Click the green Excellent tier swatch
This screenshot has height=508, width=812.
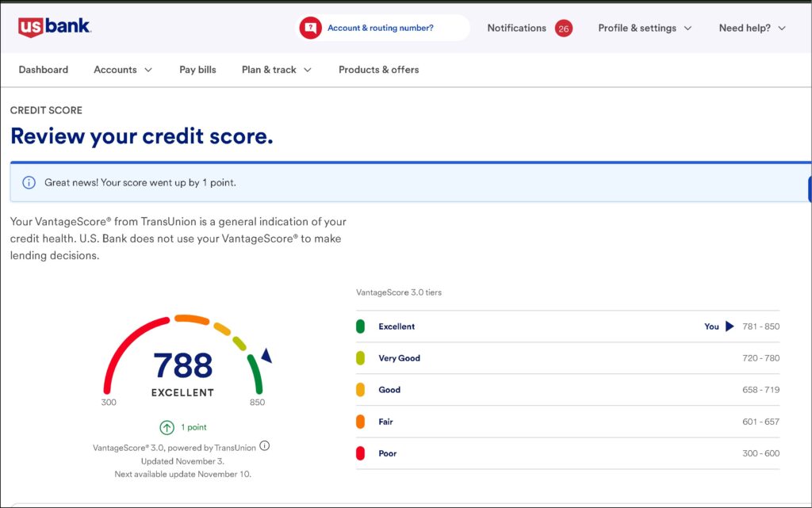[360, 327]
